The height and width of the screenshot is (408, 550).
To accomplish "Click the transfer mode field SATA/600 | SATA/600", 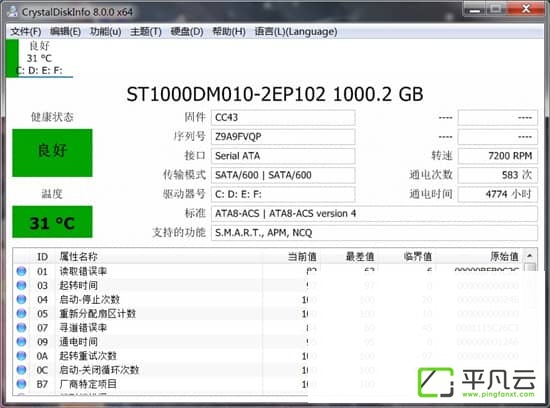I will point(283,175).
